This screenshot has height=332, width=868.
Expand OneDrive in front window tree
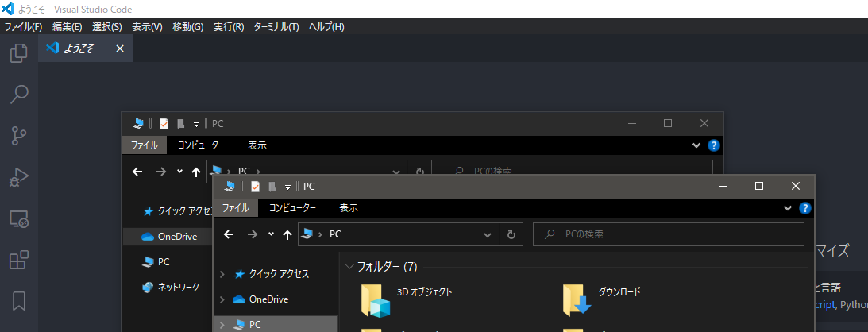pos(222,299)
